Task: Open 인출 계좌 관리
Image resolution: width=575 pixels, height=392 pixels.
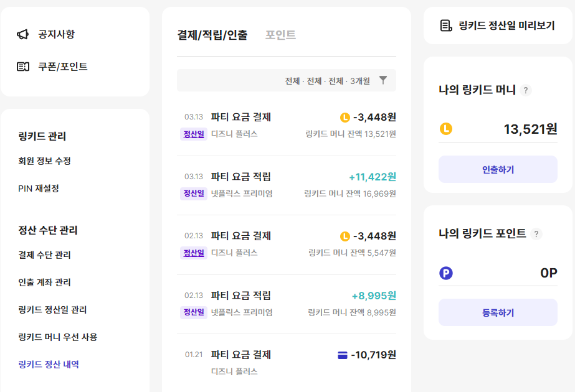Action: click(44, 282)
